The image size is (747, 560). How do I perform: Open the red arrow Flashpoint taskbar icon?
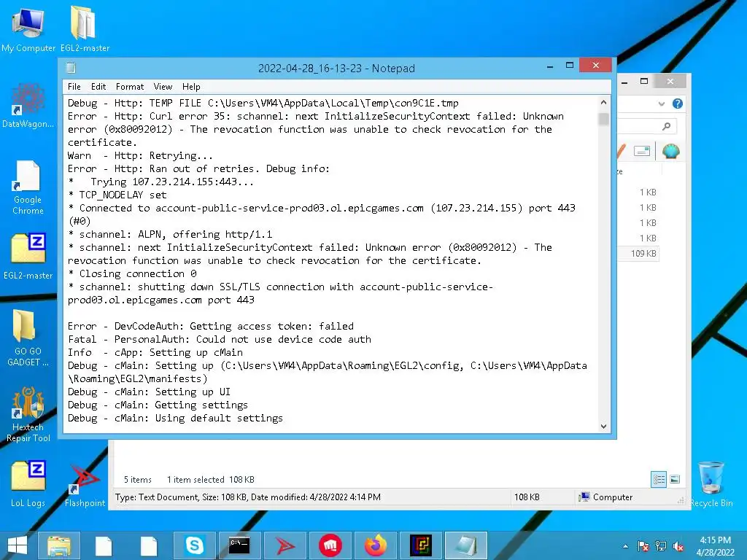click(x=285, y=545)
